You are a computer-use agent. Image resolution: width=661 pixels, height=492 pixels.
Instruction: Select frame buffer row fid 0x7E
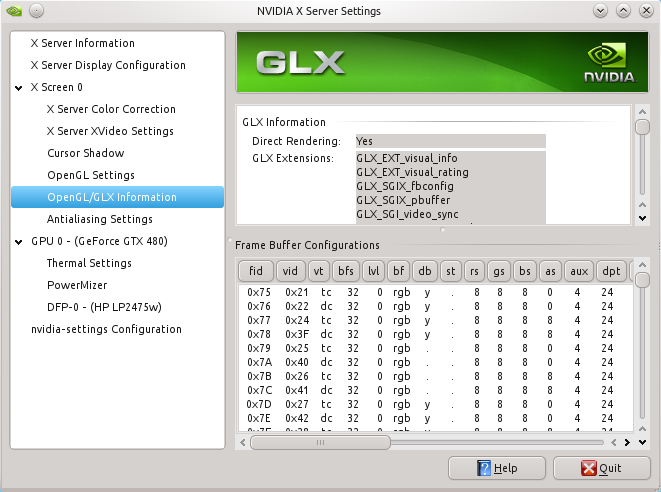[435, 418]
